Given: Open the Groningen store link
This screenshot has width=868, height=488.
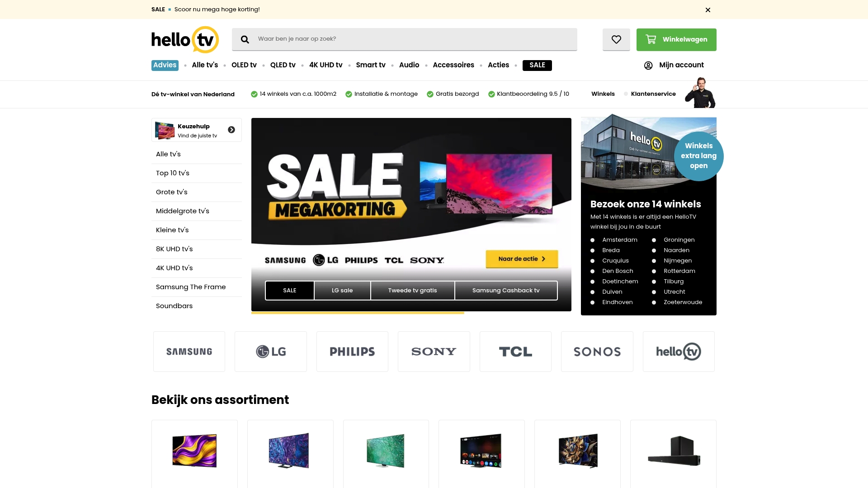Looking at the screenshot, I should (x=679, y=240).
